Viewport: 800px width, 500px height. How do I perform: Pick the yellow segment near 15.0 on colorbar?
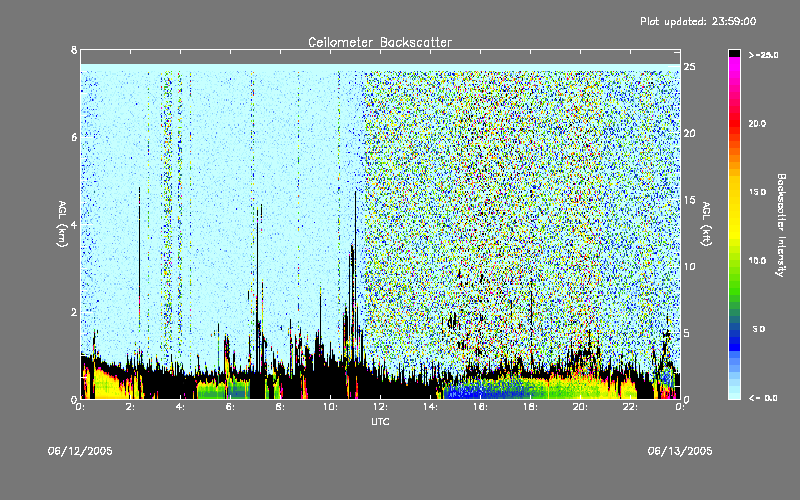(x=734, y=193)
